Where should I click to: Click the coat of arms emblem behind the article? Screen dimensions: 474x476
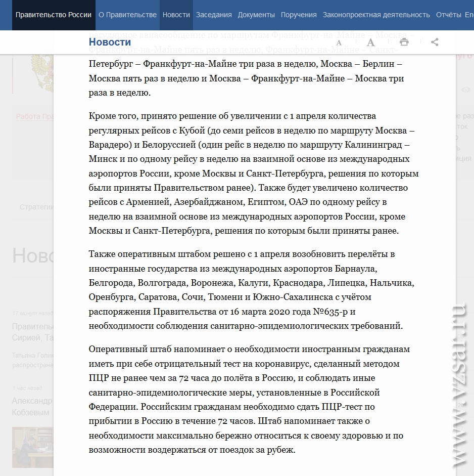pyautogui.click(x=42, y=73)
